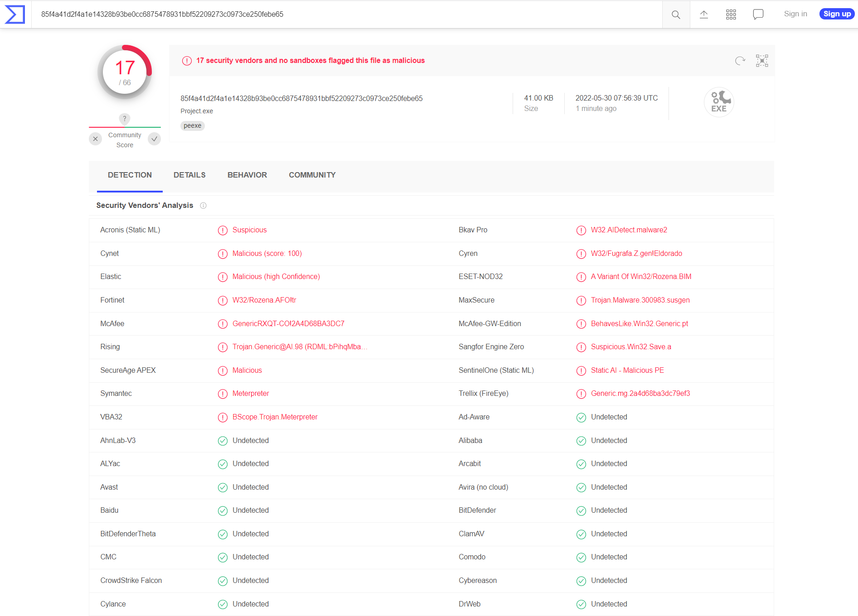Click the reanalyze refresh icon
This screenshot has width=858, height=616.
(740, 61)
